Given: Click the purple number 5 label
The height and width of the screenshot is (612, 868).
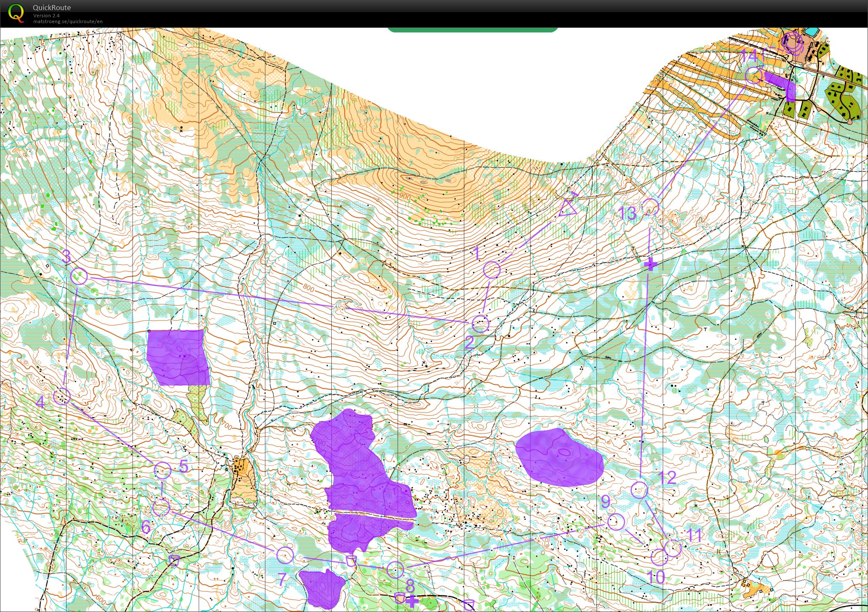Looking at the screenshot, I should 183,466.
